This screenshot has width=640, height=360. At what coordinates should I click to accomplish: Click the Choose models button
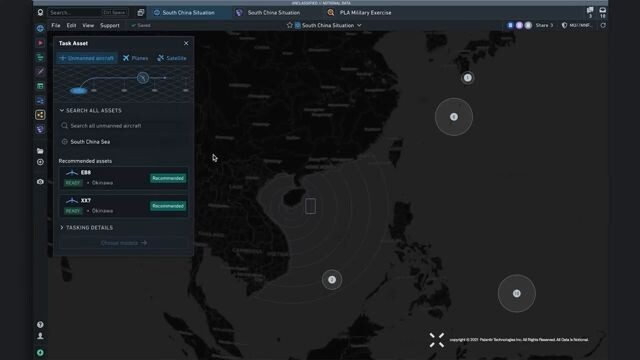(x=123, y=243)
